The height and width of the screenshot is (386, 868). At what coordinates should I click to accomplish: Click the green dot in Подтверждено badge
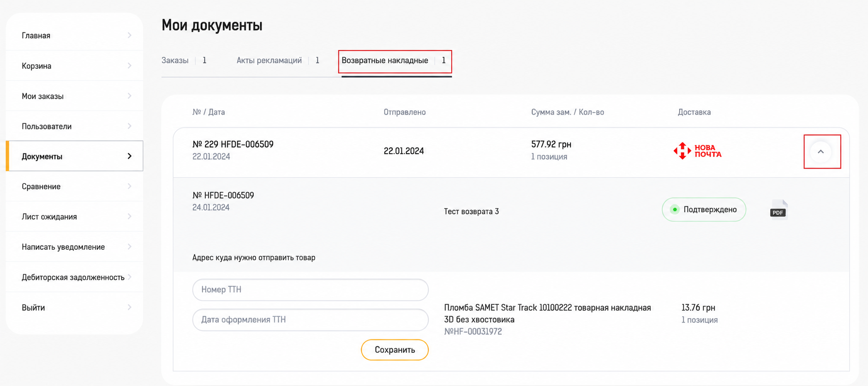[675, 210]
